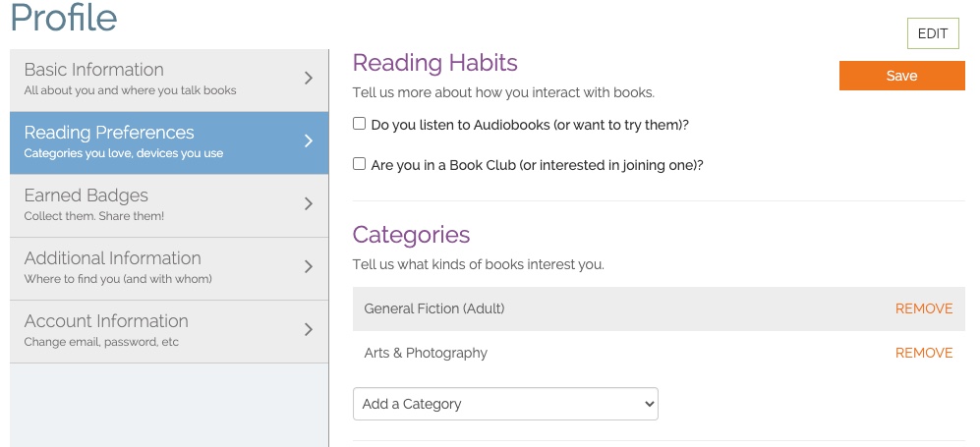Click the chevron arrow beside Reading Preferences

308,141
